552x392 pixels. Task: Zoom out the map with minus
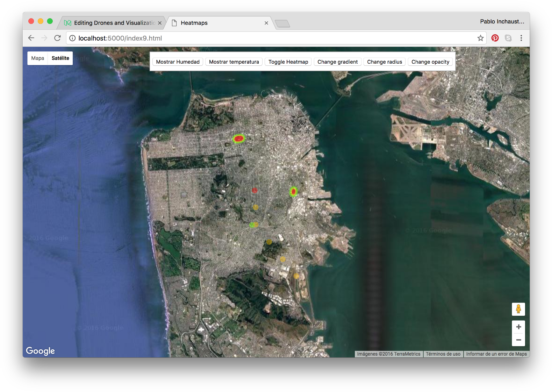(x=518, y=340)
